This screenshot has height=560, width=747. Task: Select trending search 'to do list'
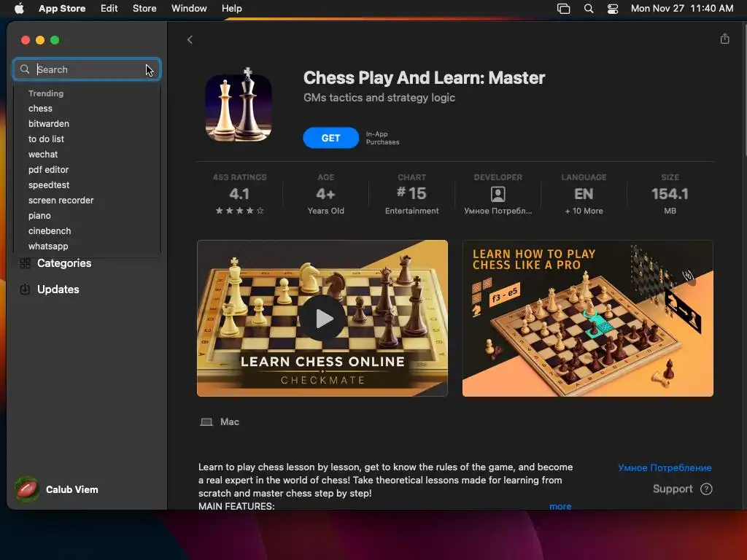point(46,139)
